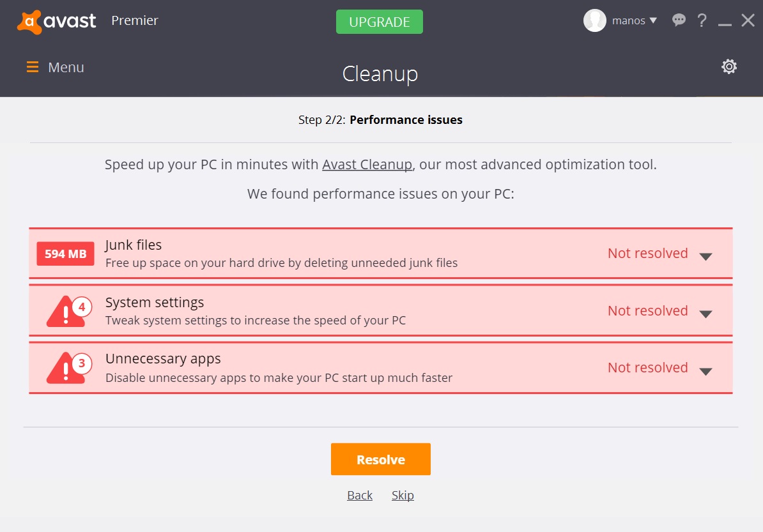Expand the Unnecessary apps details arrow
This screenshot has width=763, height=532.
(x=705, y=371)
